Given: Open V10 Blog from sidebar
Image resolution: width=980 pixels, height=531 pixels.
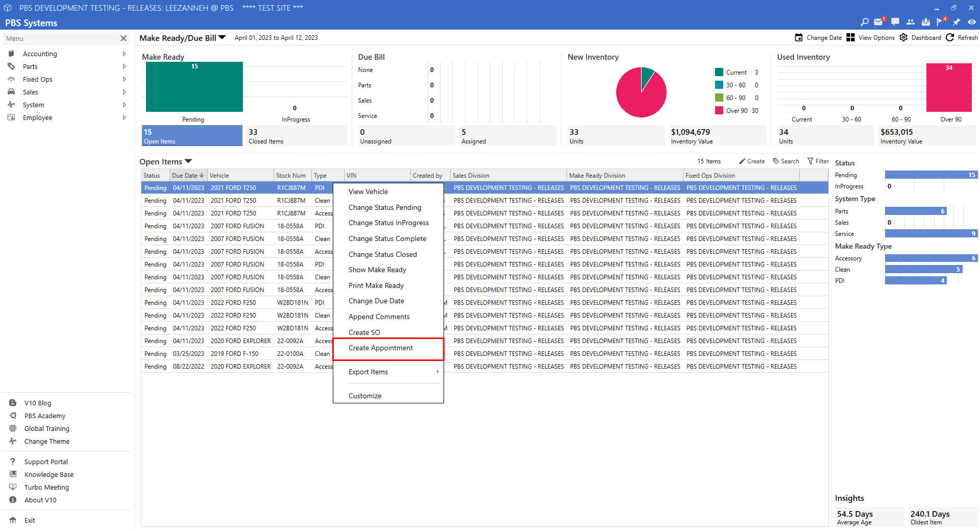Looking at the screenshot, I should [x=38, y=403].
